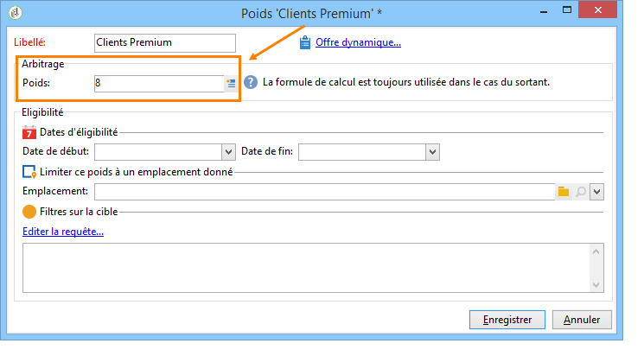This screenshot has height=356, width=644.
Task: Open the Editer la requête link
Action: [63, 232]
